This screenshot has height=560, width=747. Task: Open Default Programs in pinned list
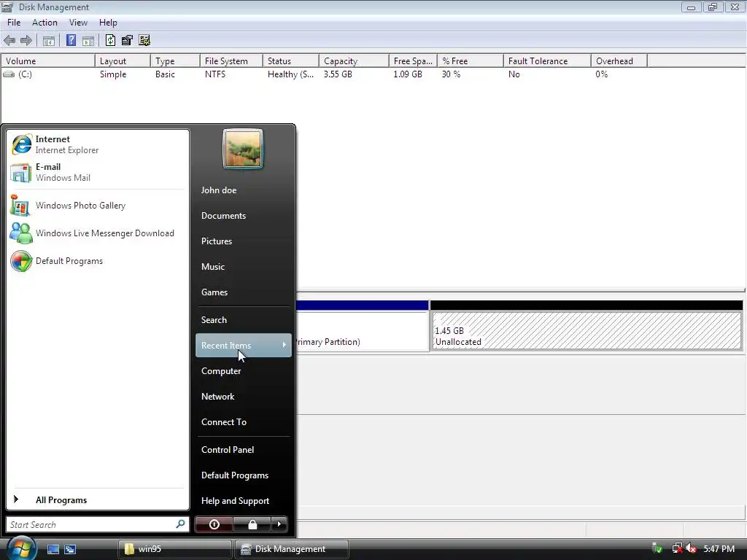click(x=98, y=261)
